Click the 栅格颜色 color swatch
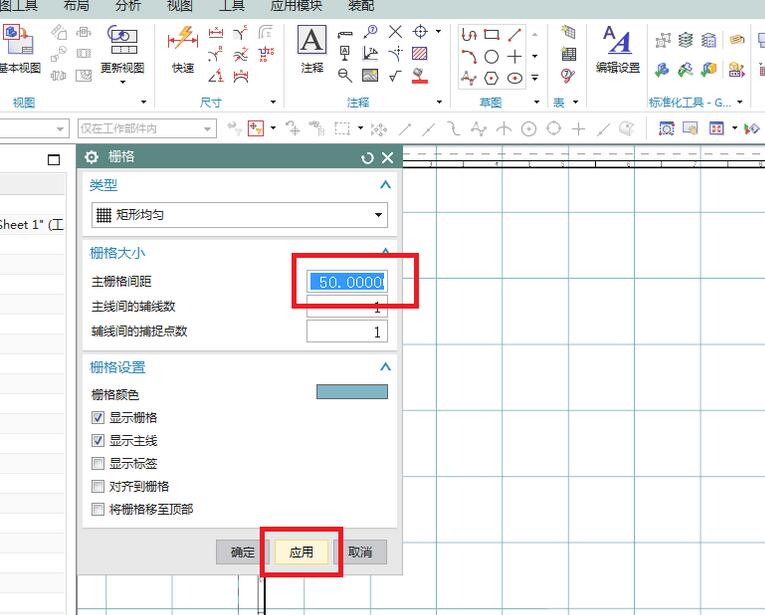 click(351, 392)
